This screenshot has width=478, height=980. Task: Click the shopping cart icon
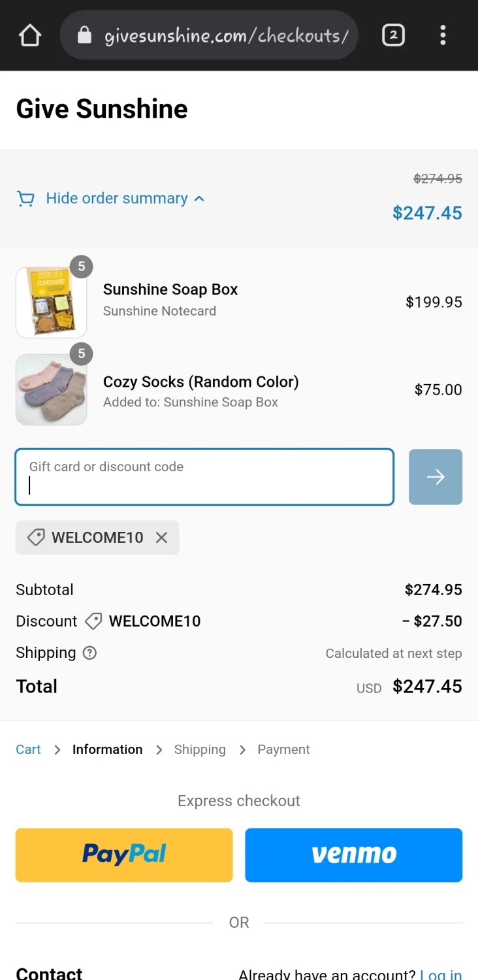[x=25, y=199]
